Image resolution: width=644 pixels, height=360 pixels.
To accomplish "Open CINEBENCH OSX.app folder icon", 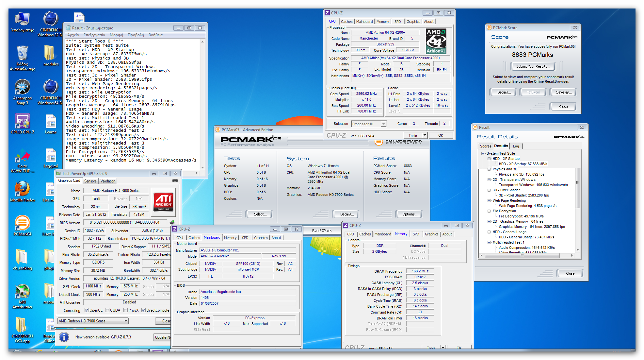I will (22, 330).
